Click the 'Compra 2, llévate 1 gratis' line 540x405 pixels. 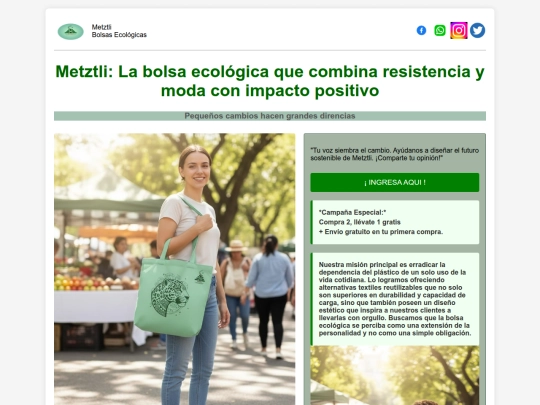pos(360,222)
